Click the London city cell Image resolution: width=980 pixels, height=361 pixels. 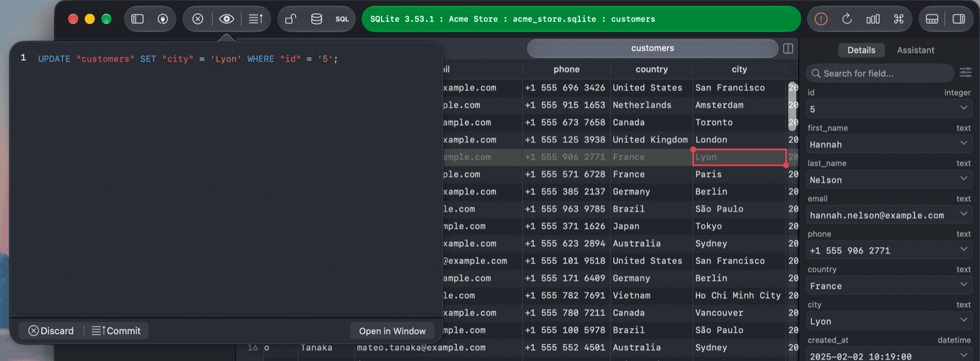(x=739, y=140)
